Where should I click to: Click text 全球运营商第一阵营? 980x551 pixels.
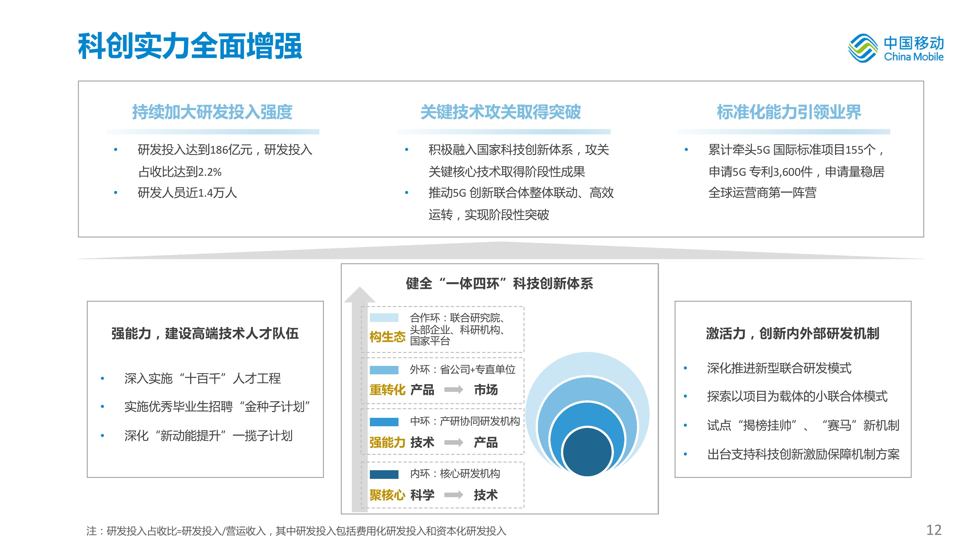(762, 193)
